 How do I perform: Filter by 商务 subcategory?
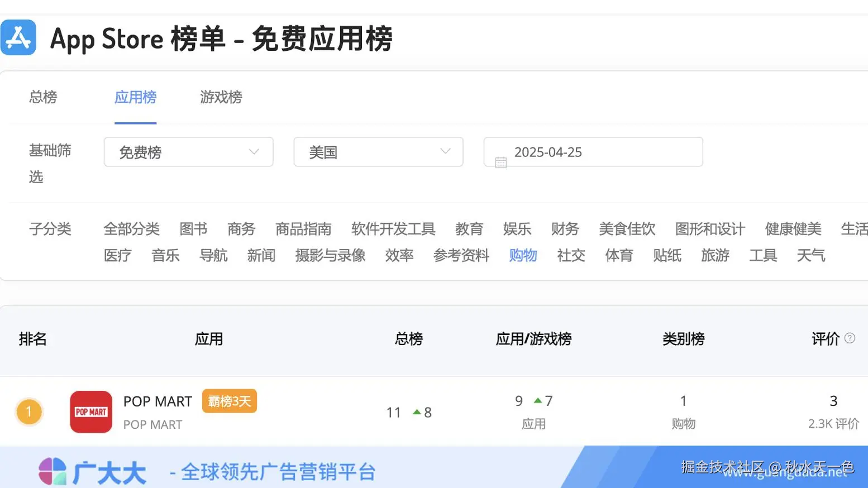coord(241,229)
